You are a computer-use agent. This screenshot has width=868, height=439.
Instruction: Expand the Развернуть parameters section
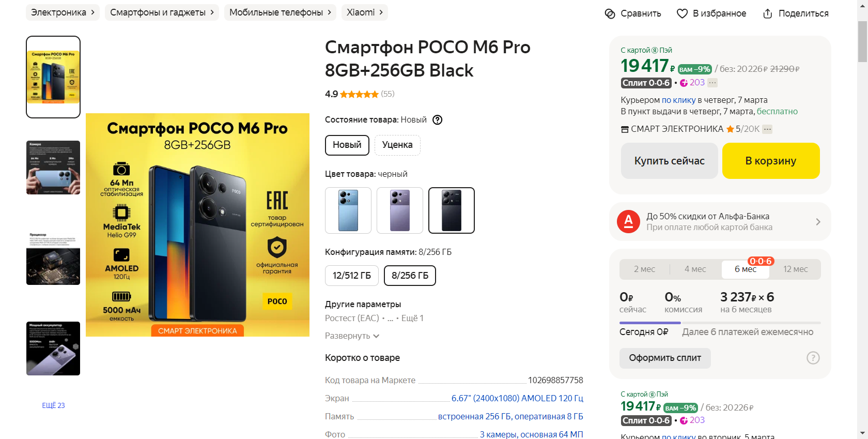coord(352,336)
